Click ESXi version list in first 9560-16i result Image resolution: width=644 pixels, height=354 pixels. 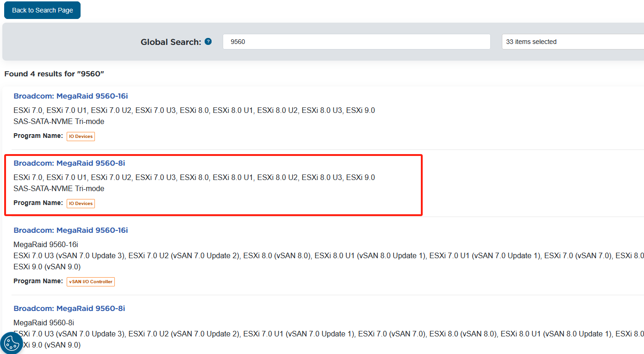click(x=194, y=111)
